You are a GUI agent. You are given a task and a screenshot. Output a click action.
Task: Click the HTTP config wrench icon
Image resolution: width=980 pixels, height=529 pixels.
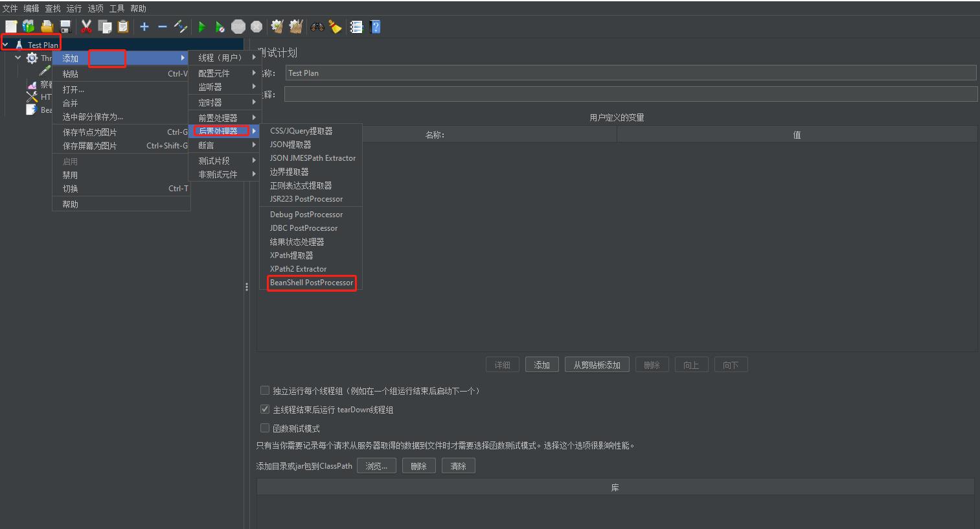point(32,97)
